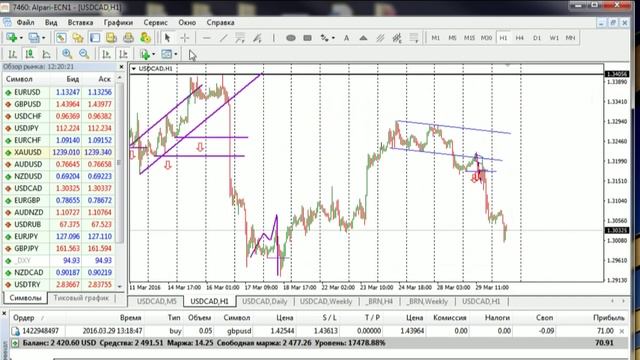The height and width of the screenshot is (360, 640).
Task: Zoom in on the chart
Action: [67, 54]
